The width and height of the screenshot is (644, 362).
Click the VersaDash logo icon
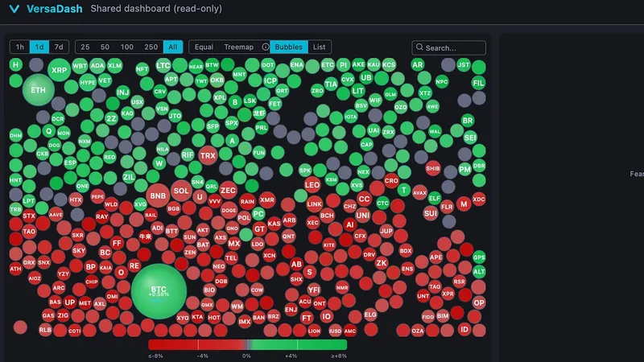14,9
